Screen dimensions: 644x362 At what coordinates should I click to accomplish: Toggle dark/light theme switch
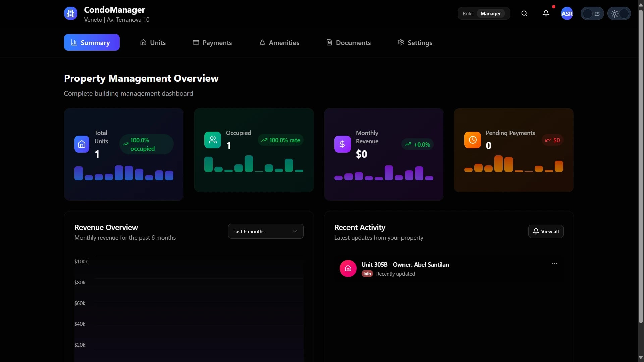point(619,13)
